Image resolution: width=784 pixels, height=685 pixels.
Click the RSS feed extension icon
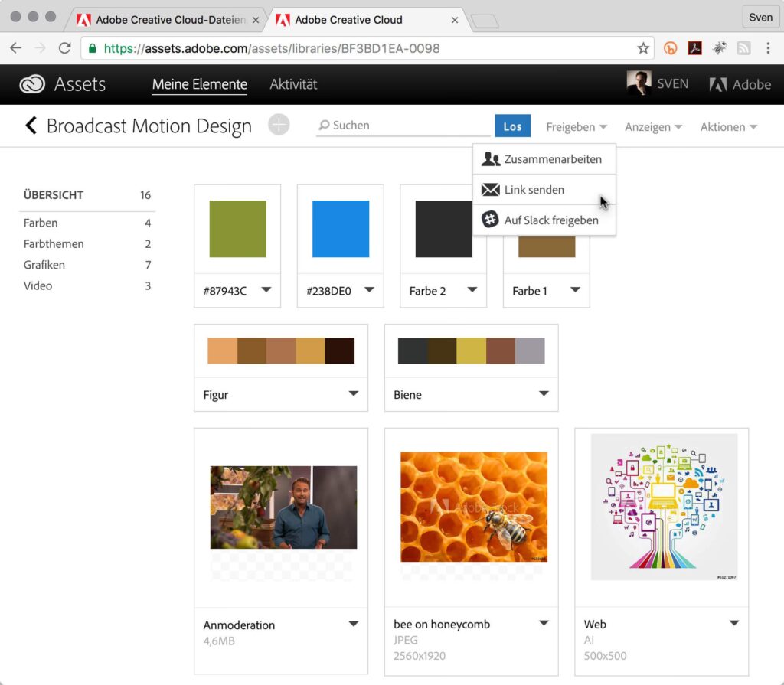click(743, 48)
